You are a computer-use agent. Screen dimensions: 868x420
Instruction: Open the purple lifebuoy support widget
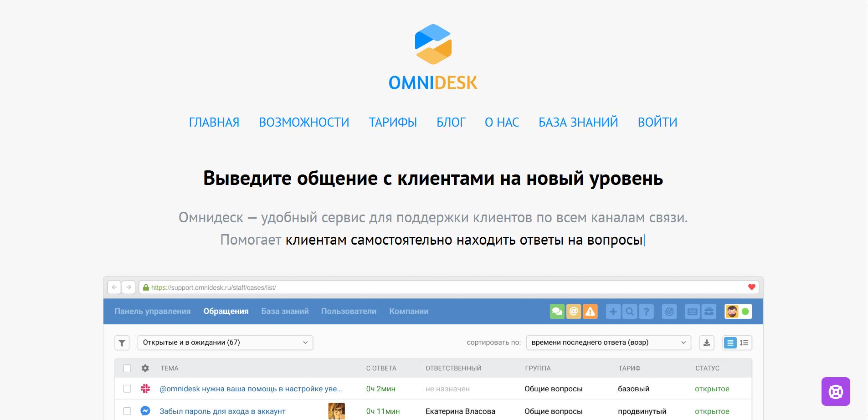tap(836, 391)
